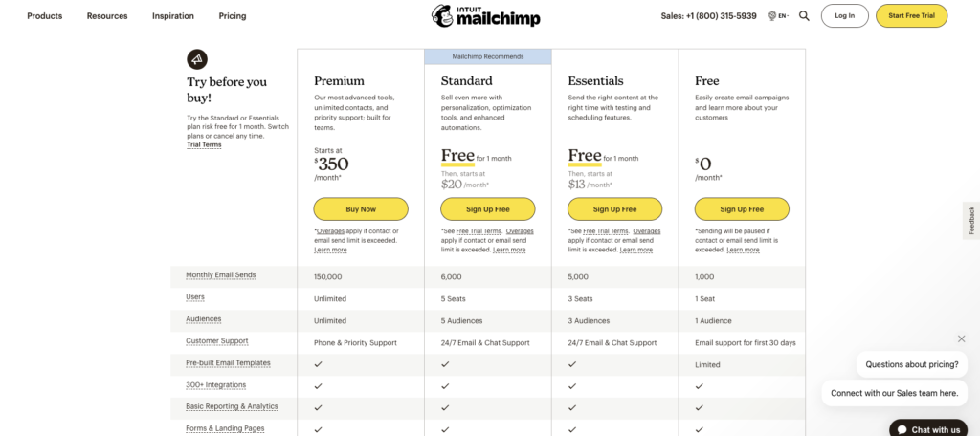Go to the Pricing page
Screen dimensions: 980x436
coord(232,16)
